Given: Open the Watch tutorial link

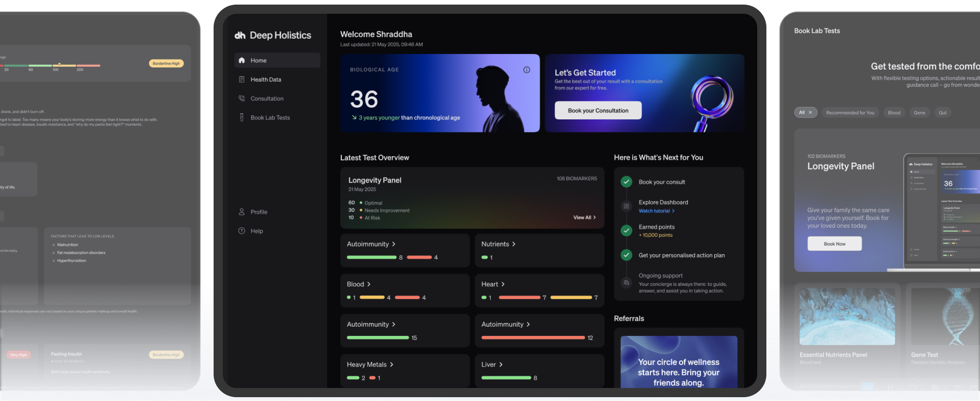Looking at the screenshot, I should coord(657,211).
